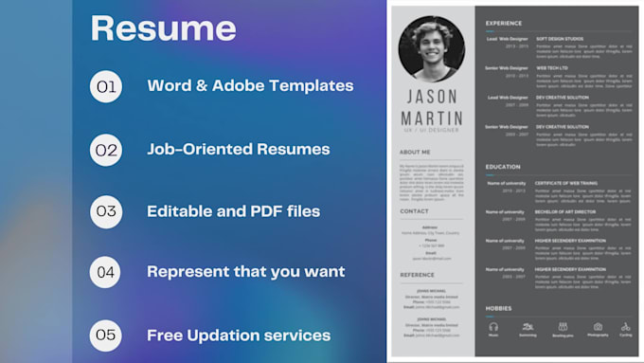
Task: Click the 01 numbered circle
Action: click(106, 86)
